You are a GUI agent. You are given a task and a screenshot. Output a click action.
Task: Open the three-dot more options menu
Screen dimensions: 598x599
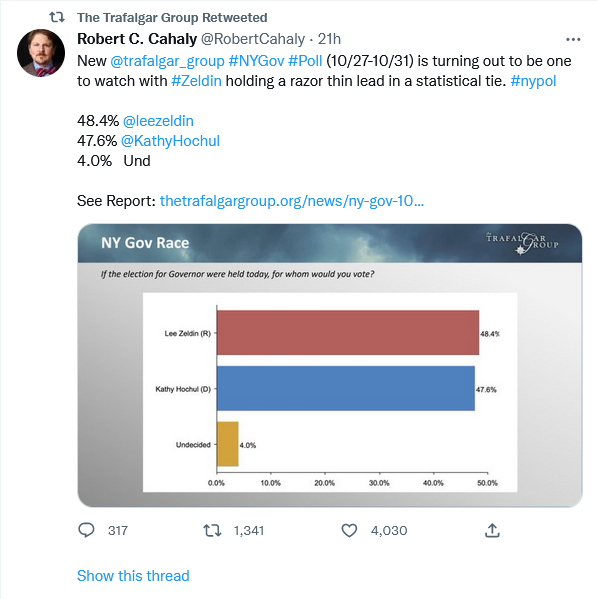coord(573,39)
